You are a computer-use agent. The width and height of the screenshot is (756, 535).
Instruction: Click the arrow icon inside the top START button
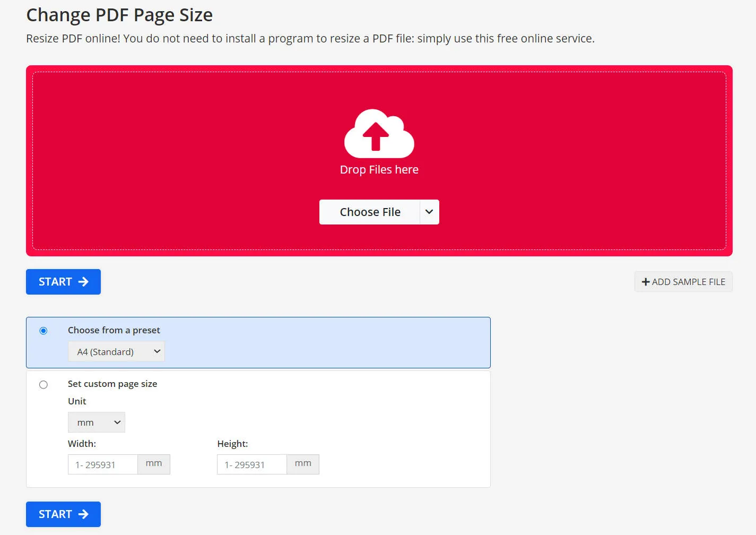click(83, 282)
